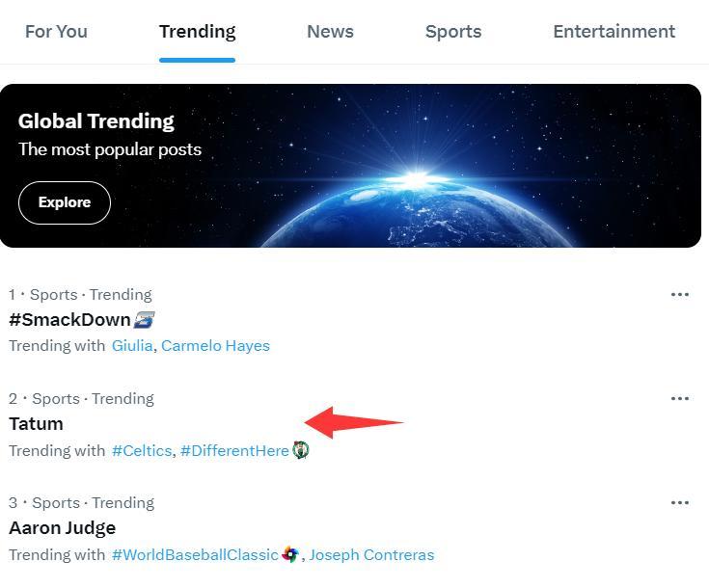Open the Carmelo Hayes link
The width and height of the screenshot is (709, 588).
215,346
